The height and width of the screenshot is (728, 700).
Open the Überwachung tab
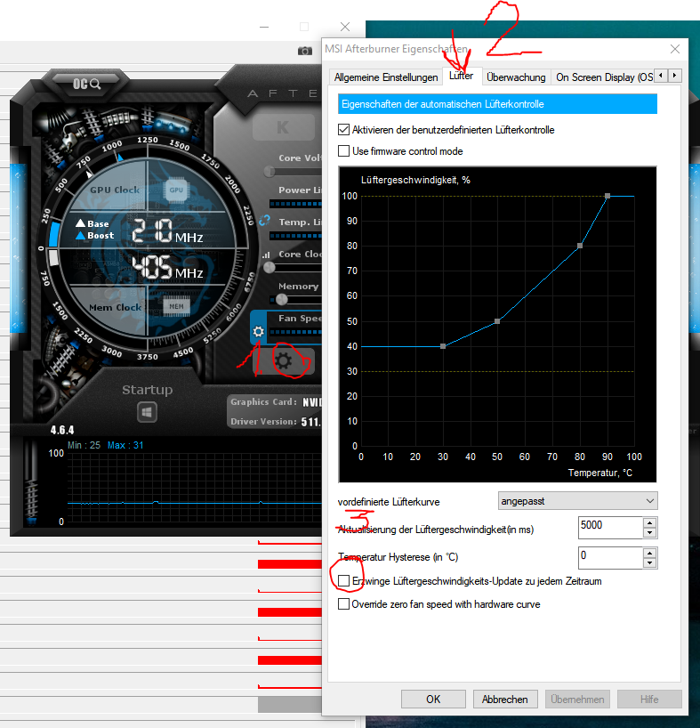(x=516, y=77)
